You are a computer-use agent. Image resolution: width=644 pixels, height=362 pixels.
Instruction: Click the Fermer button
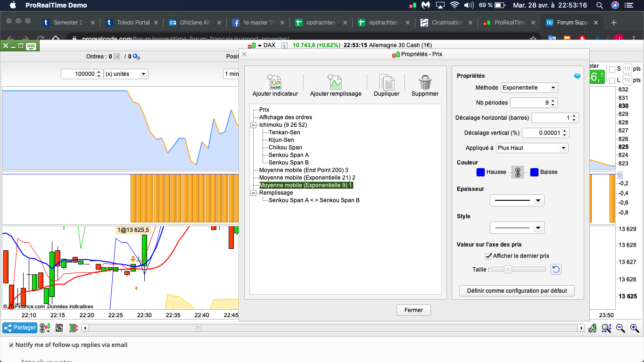[413, 310]
